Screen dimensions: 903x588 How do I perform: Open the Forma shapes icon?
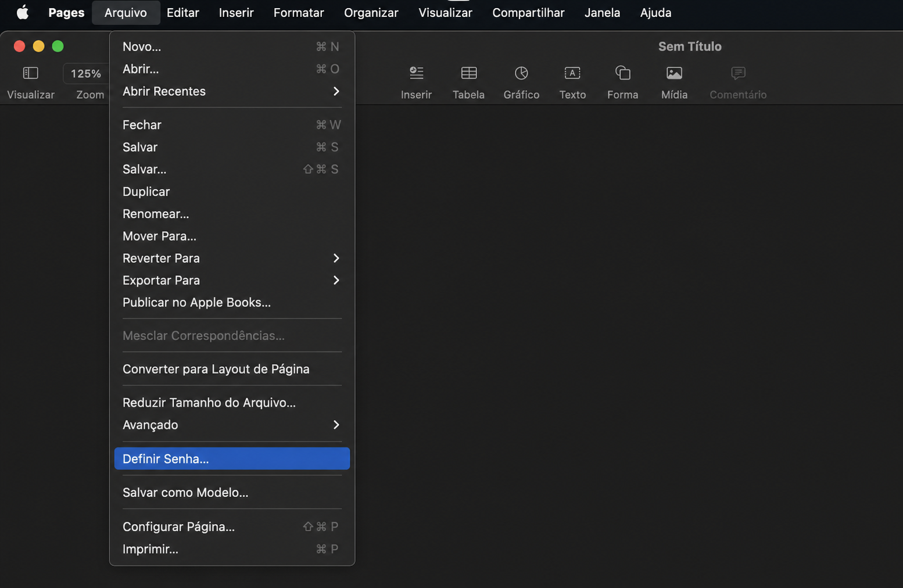point(622,73)
